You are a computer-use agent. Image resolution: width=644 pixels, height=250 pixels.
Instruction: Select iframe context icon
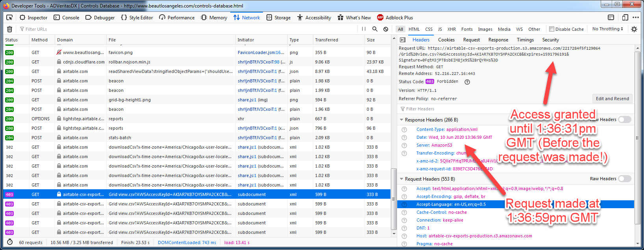point(611,17)
